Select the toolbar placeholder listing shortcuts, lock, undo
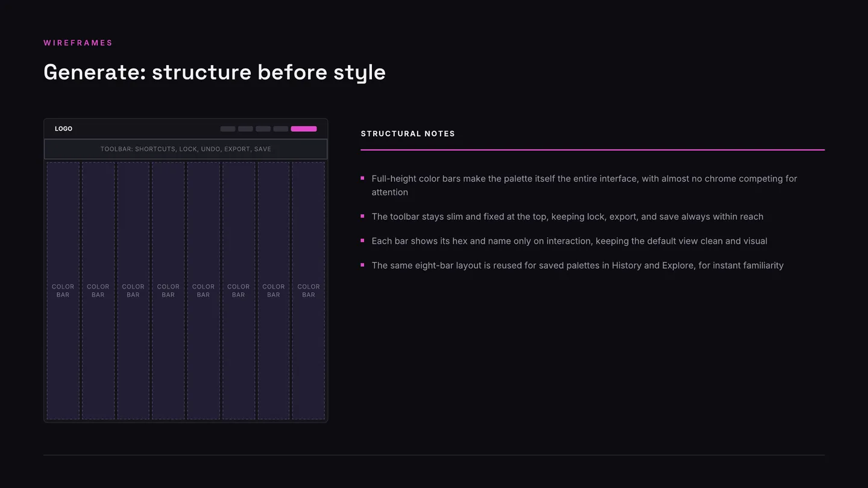This screenshot has width=868, height=488. coord(186,149)
